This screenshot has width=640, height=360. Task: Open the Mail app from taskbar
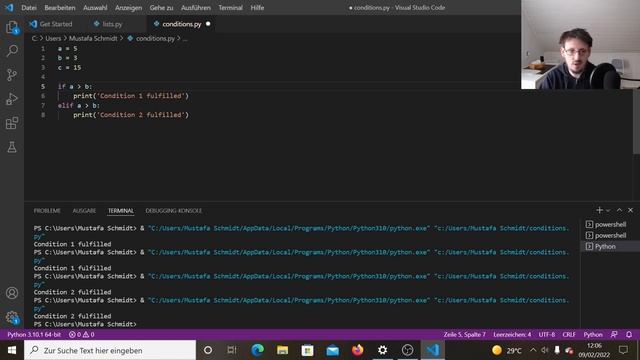pos(333,350)
